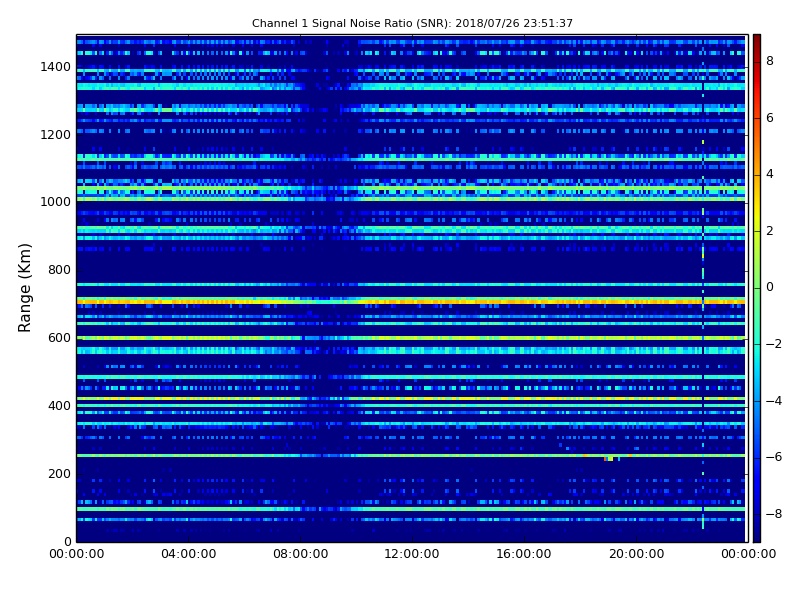Click the colorbar label 6
Image resolution: width=800 pixels, height=600 pixels.
[770, 118]
